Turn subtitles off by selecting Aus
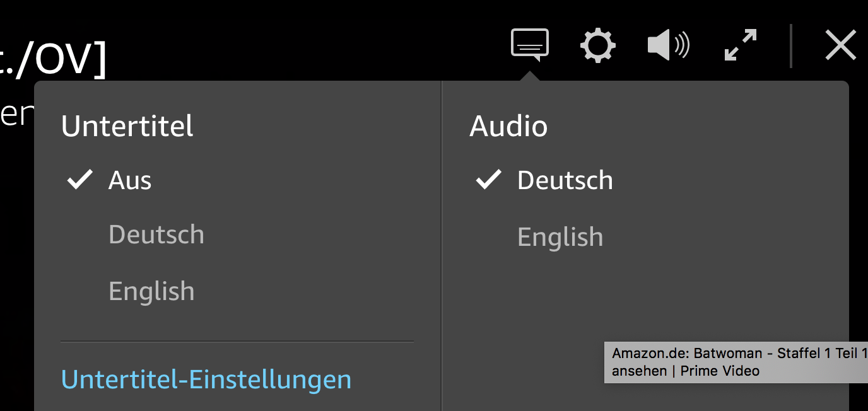Image resolution: width=868 pixels, height=411 pixels. click(130, 180)
